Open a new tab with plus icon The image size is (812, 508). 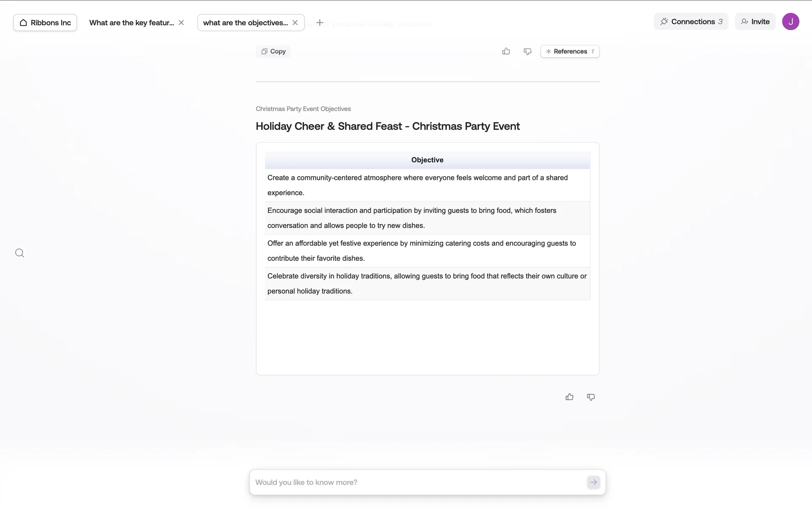(320, 22)
